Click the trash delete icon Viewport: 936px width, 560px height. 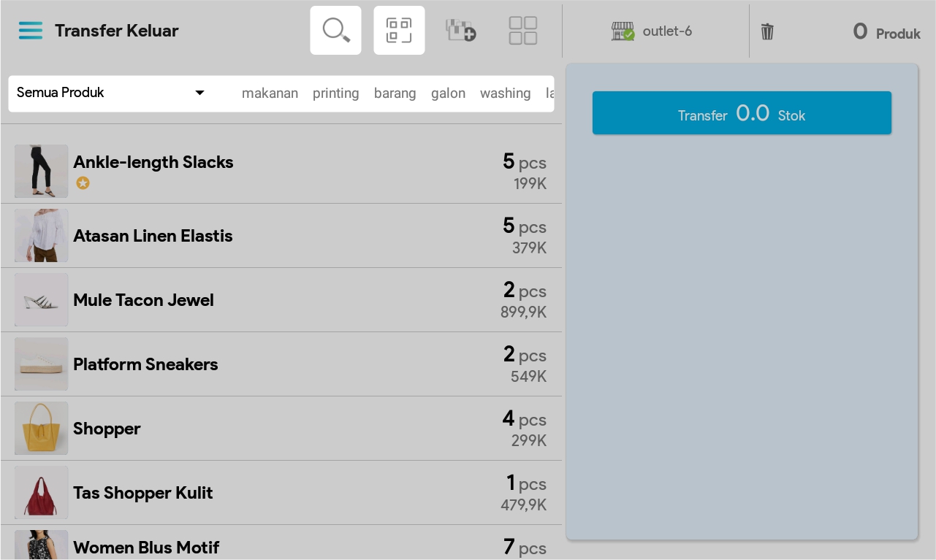767,31
